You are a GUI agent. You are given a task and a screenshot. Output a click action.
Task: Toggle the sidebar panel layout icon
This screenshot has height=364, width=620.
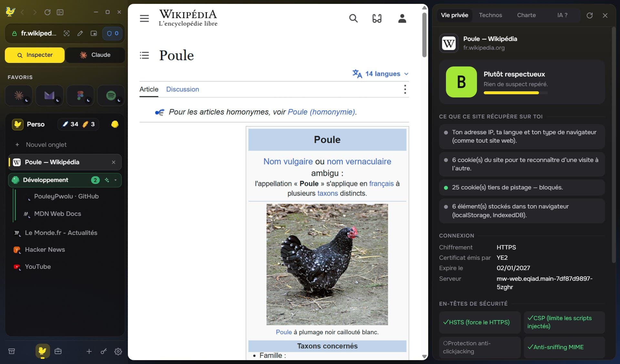[60, 12]
